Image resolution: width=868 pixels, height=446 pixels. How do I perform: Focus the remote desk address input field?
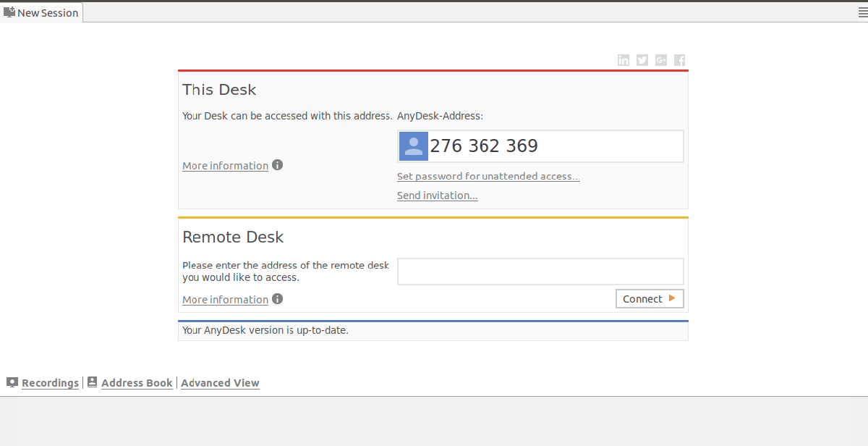click(540, 272)
